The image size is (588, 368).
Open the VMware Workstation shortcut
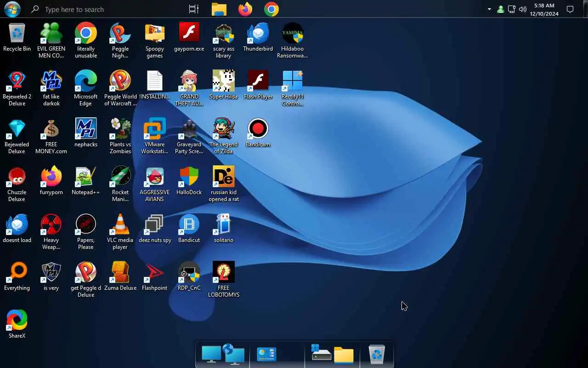click(x=155, y=136)
